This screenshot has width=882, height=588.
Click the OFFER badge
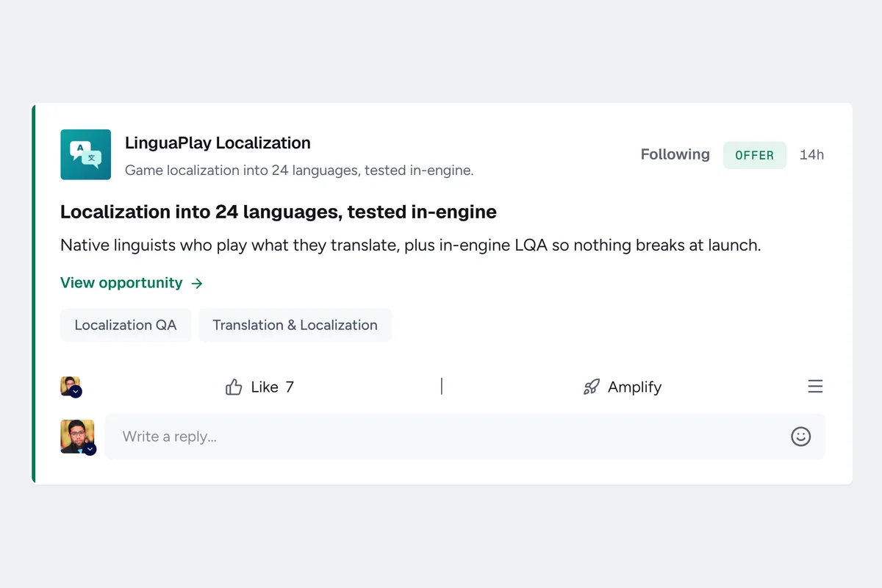755,155
